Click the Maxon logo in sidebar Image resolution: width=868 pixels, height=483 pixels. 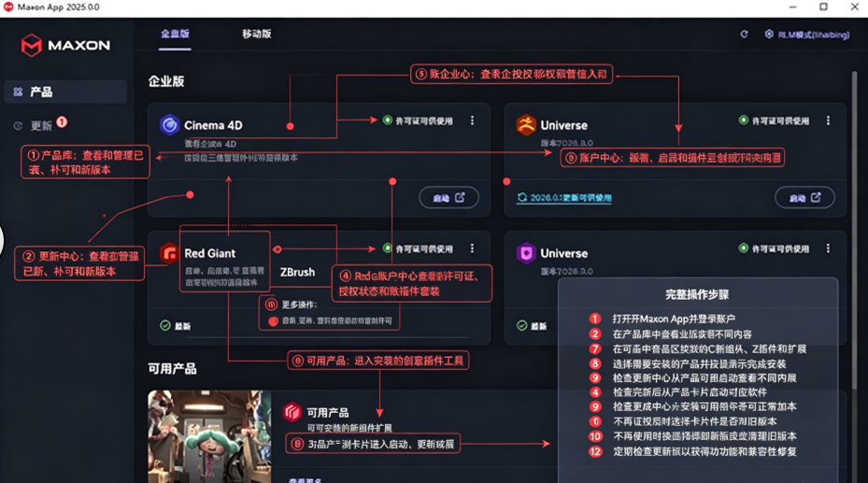pyautogui.click(x=65, y=46)
